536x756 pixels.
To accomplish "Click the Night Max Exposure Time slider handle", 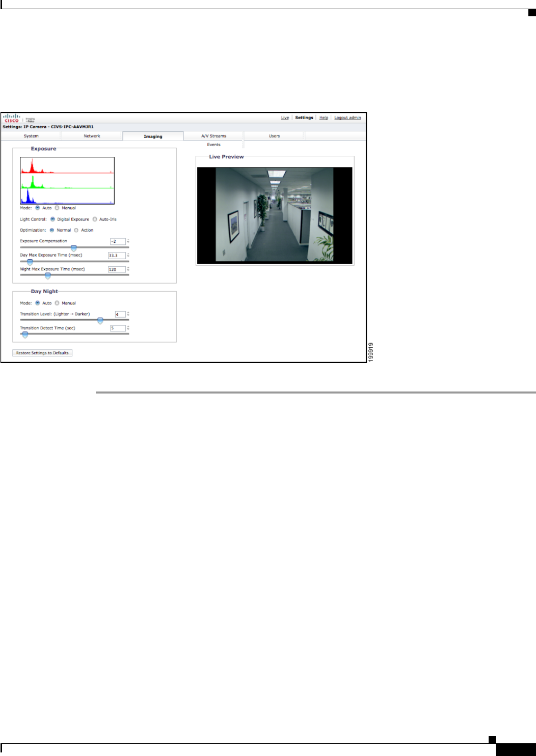I will [48, 276].
